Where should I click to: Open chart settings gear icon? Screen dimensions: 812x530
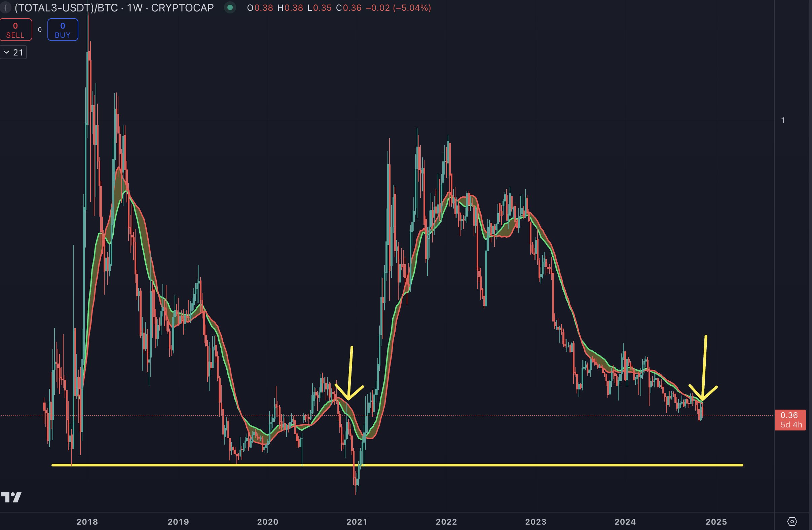point(791,522)
